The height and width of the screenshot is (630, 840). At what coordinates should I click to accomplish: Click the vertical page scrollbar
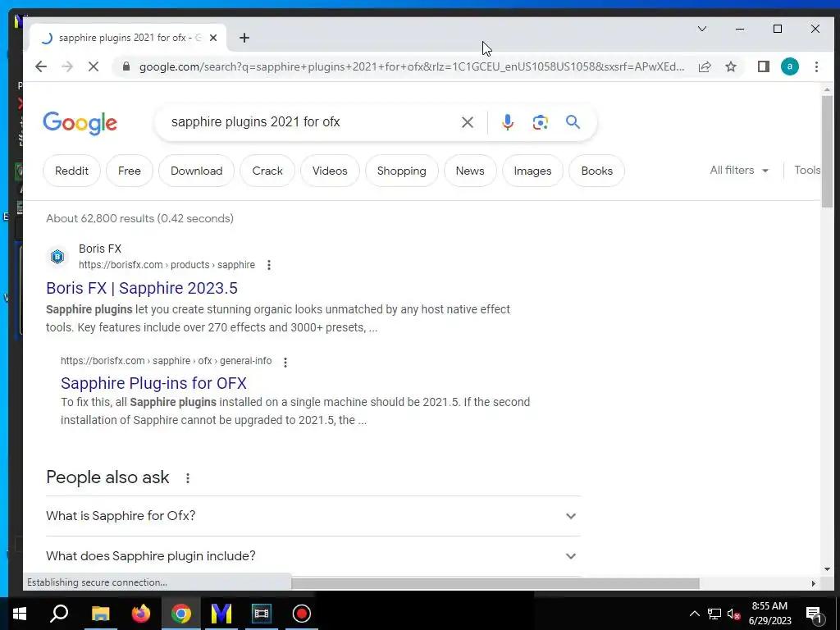pyautogui.click(x=827, y=152)
